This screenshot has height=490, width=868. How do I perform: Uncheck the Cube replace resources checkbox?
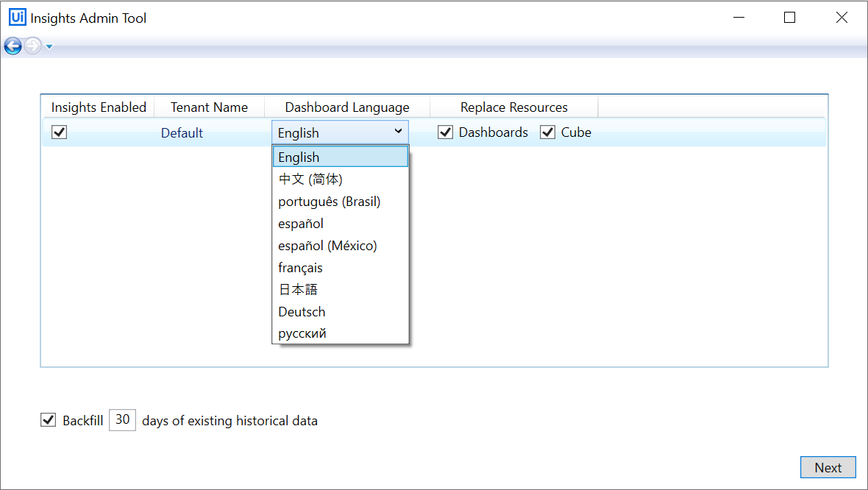547,132
